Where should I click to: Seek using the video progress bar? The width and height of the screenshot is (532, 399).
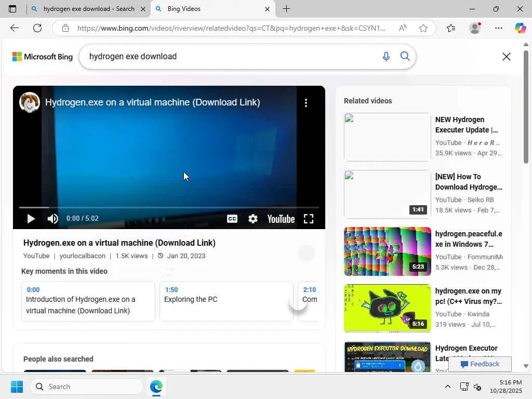pos(169,207)
